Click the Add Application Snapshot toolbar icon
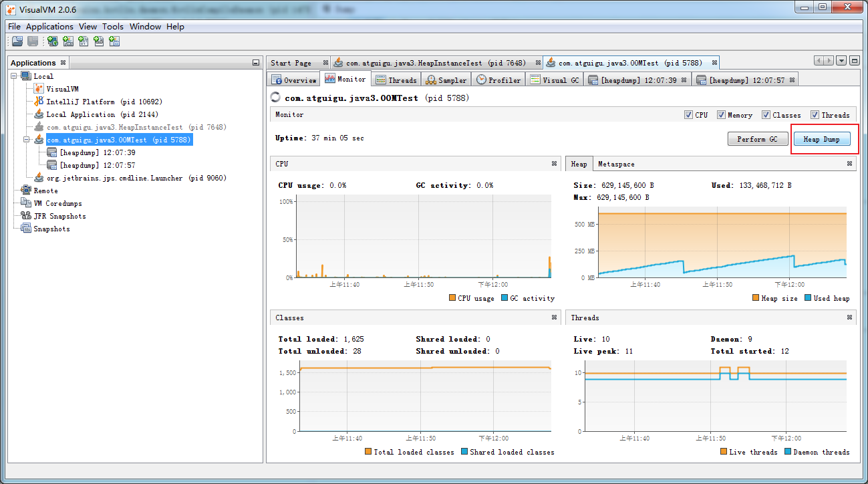Image resolution: width=868 pixels, height=484 pixels. click(x=114, y=41)
